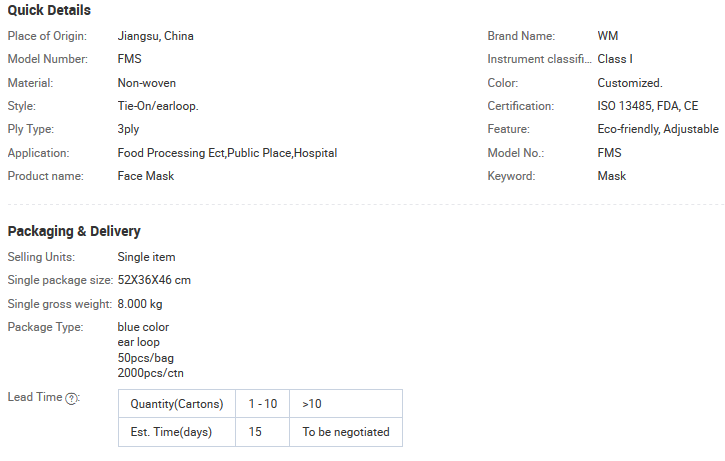Viewport: 725px width, 461px height.
Task: Click the Jiangsu, China origin value
Action: (155, 36)
